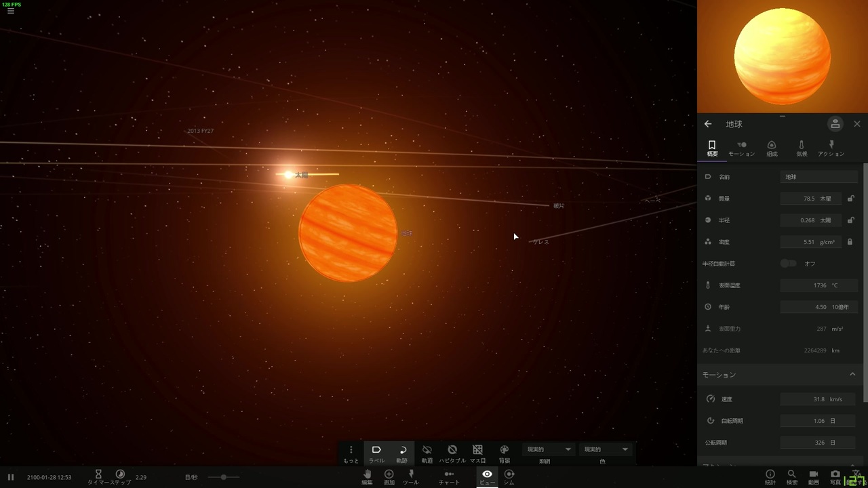
Task: Switch to the 気候 (climate) tab
Action: (x=801, y=148)
